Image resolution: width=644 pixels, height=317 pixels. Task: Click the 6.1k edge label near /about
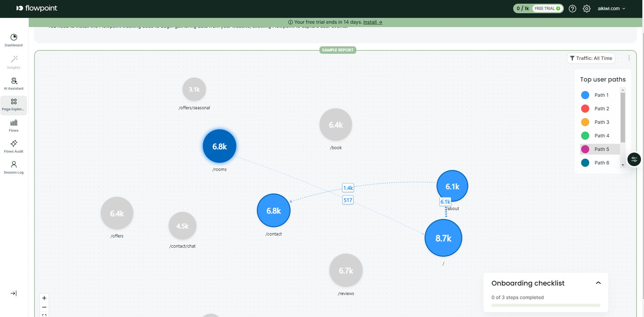tap(445, 202)
